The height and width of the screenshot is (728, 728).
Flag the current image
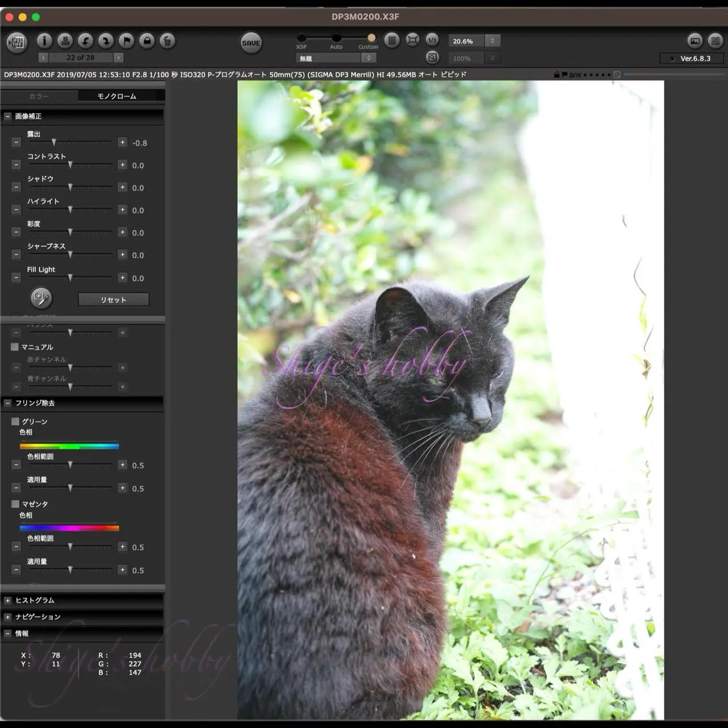[x=126, y=41]
